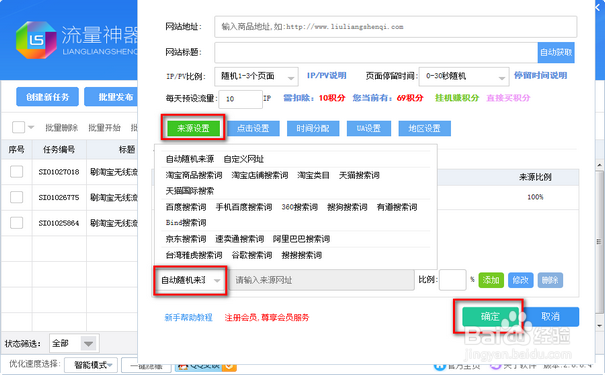Select 自动随机来源 in the source list

[x=190, y=159]
